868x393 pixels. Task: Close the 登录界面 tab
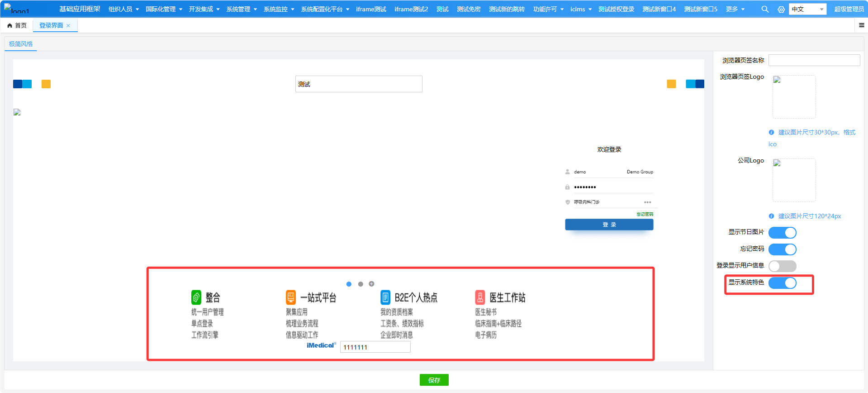[68, 26]
